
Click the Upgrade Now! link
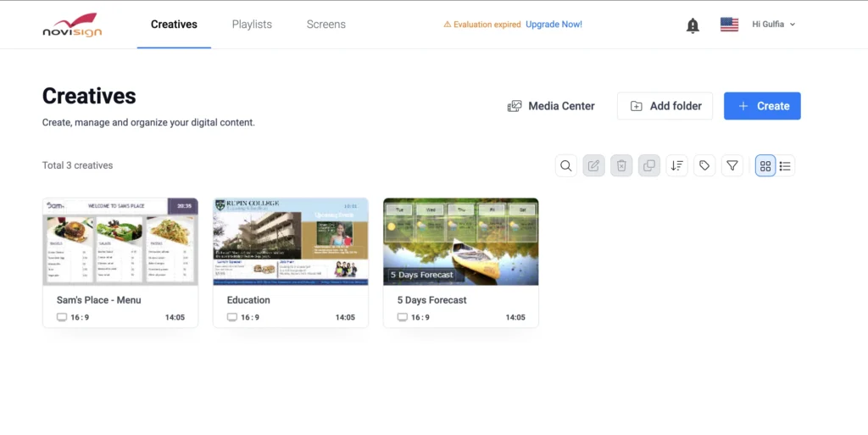554,25
